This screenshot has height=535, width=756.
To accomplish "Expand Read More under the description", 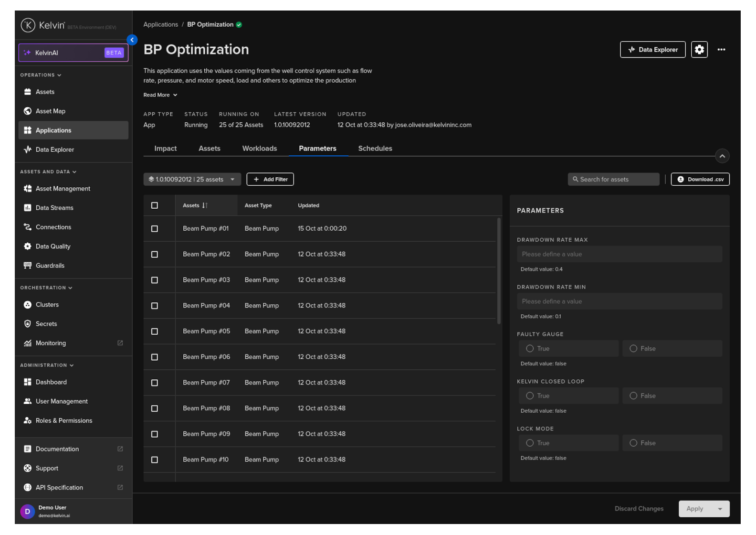I will tap(160, 95).
